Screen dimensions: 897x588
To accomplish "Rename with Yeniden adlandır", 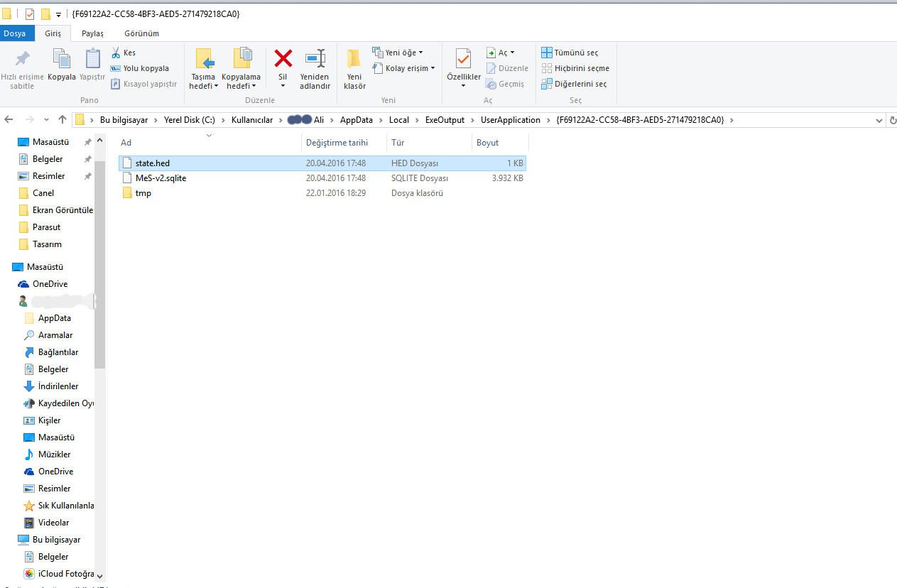I will (x=315, y=69).
